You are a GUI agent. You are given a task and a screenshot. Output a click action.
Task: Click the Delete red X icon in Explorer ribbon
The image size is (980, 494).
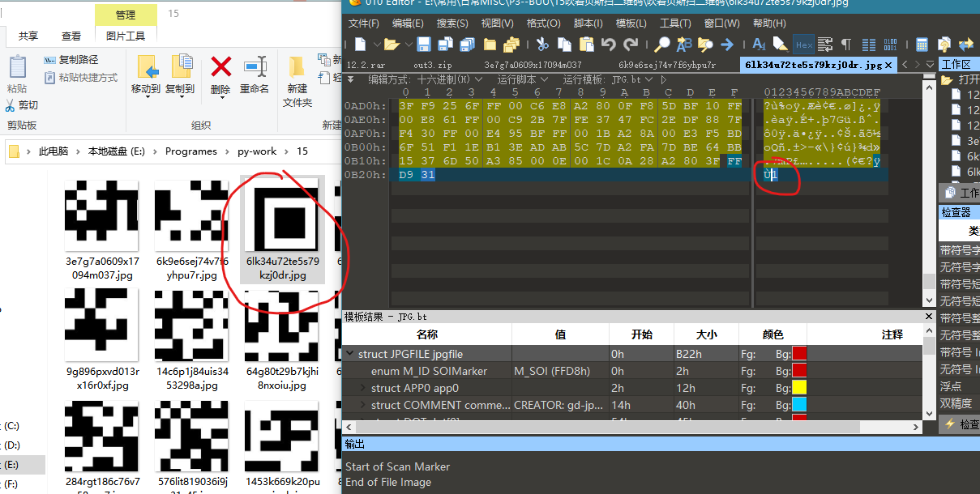(x=220, y=75)
